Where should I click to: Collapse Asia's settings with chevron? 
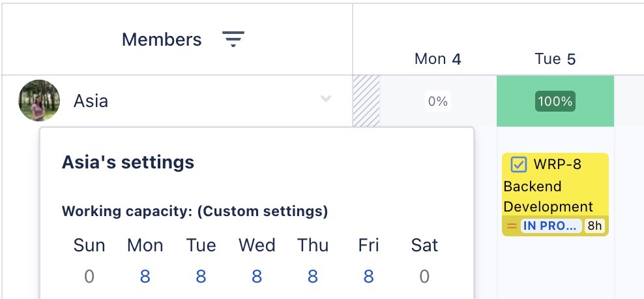[x=326, y=99]
